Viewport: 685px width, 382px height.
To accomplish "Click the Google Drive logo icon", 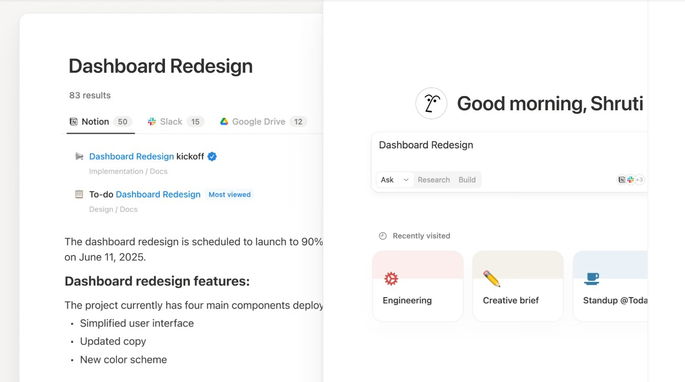I will [x=224, y=122].
